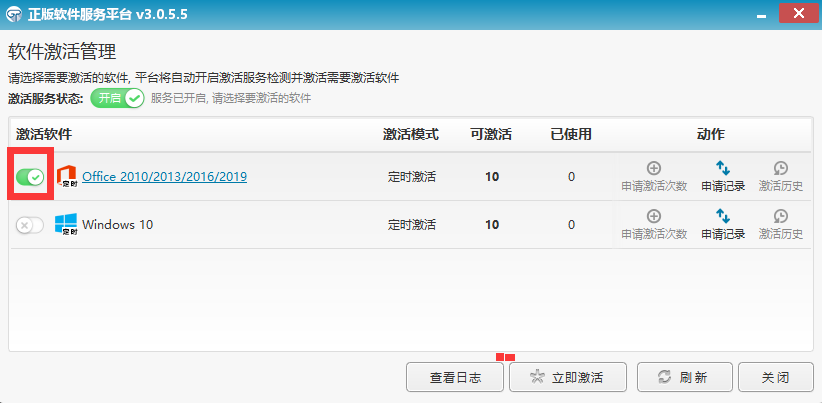Click the 关闭 button at bottom
822x403 pixels.
coord(775,378)
